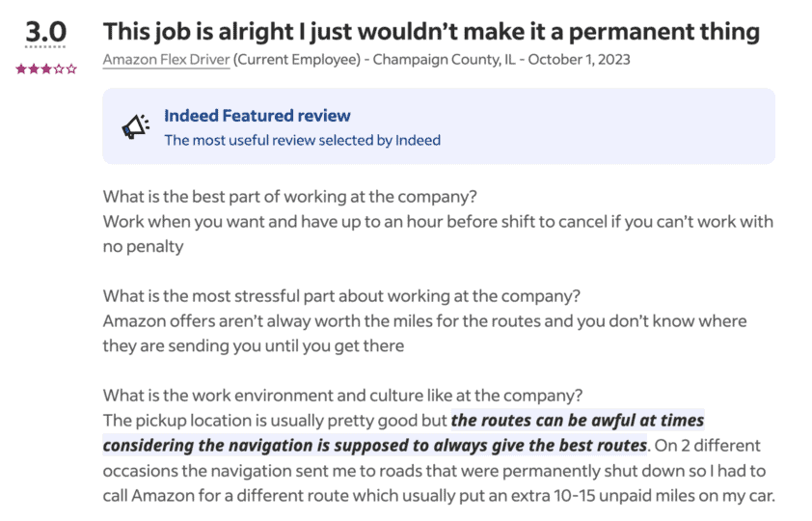Click the Indeed Featured review heading

(257, 116)
